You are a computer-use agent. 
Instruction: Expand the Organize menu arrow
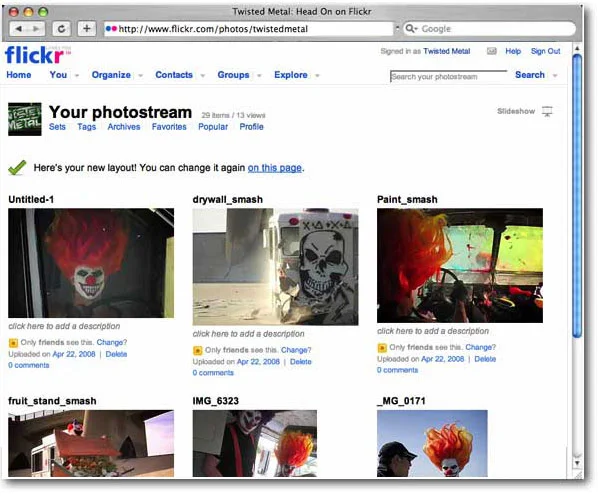[141, 75]
